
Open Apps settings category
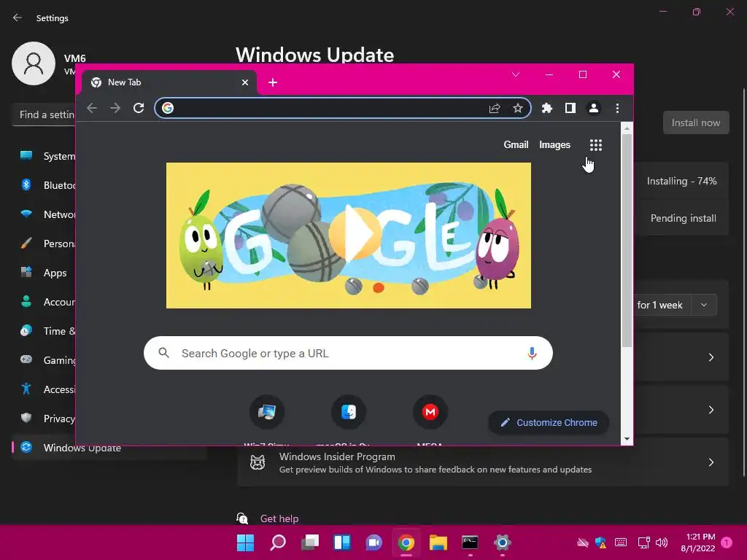point(47,273)
